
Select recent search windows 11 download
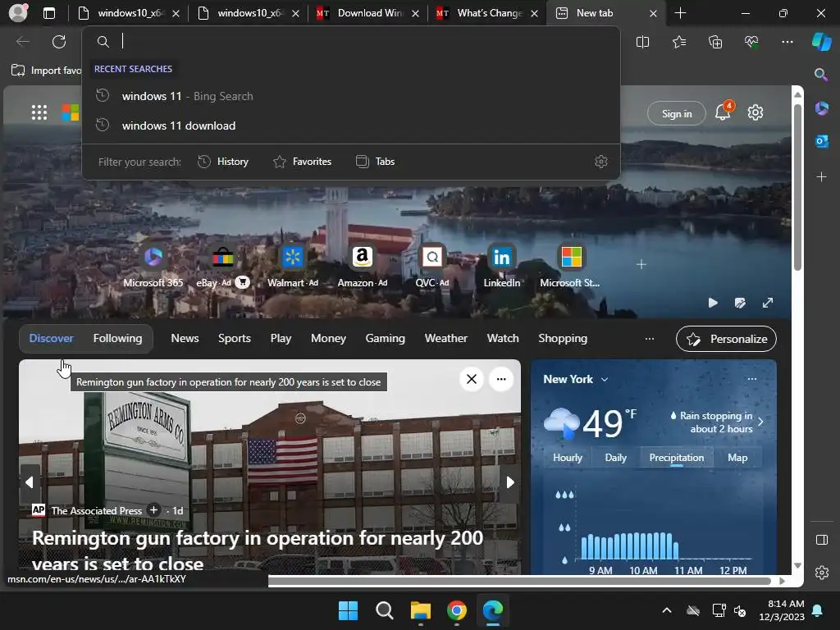351,126
